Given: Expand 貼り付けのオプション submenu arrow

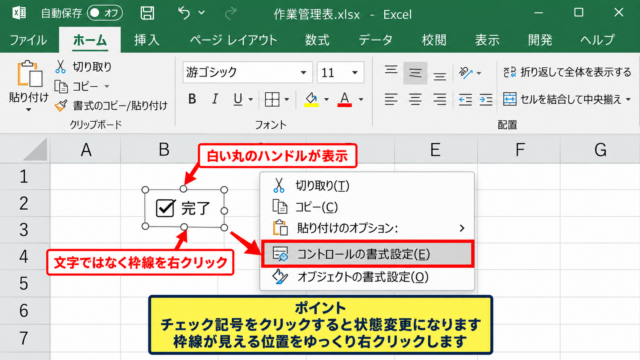Looking at the screenshot, I should click(462, 228).
